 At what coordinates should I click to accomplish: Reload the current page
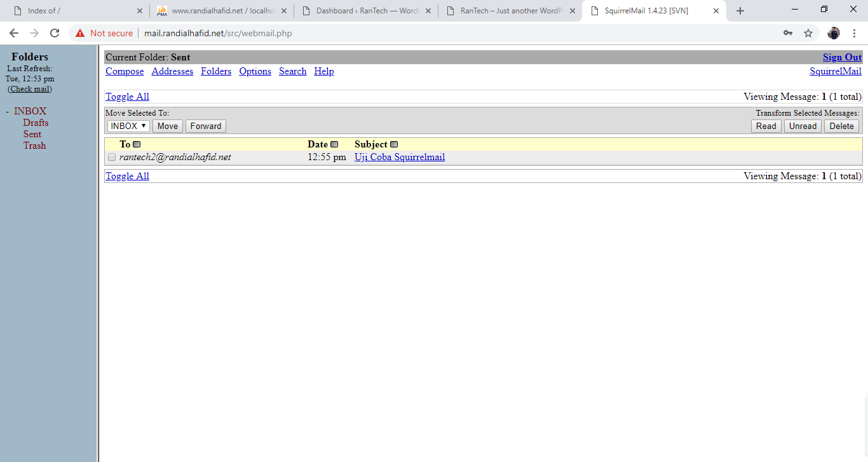point(55,33)
